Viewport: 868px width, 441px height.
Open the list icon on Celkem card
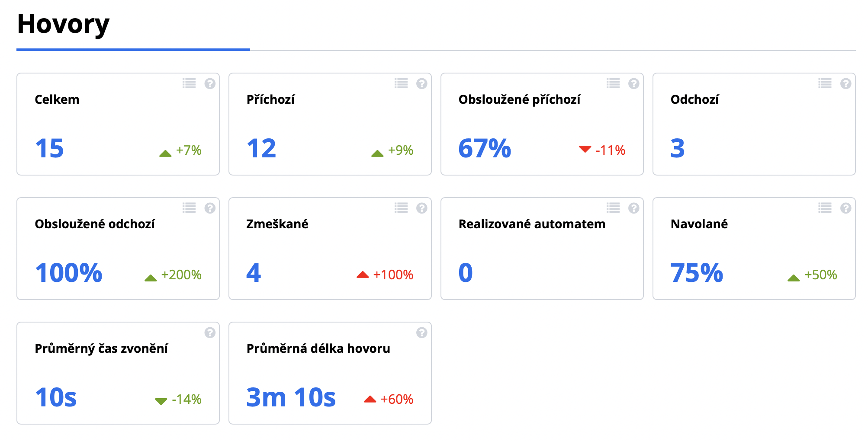(189, 83)
